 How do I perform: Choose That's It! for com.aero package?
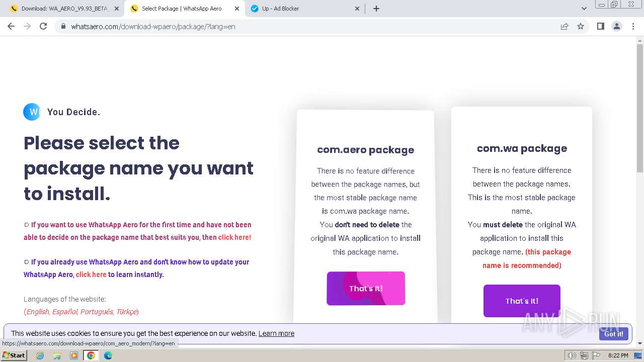click(x=366, y=288)
